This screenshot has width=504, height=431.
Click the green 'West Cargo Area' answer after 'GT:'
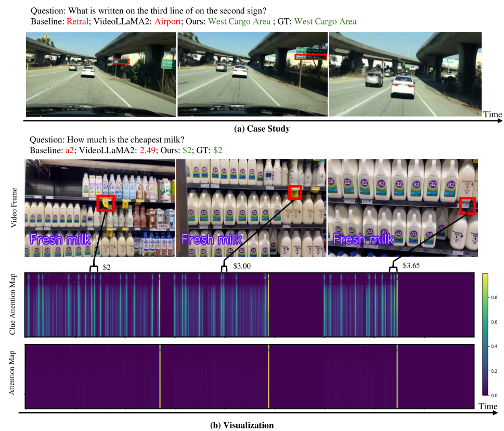click(x=325, y=21)
